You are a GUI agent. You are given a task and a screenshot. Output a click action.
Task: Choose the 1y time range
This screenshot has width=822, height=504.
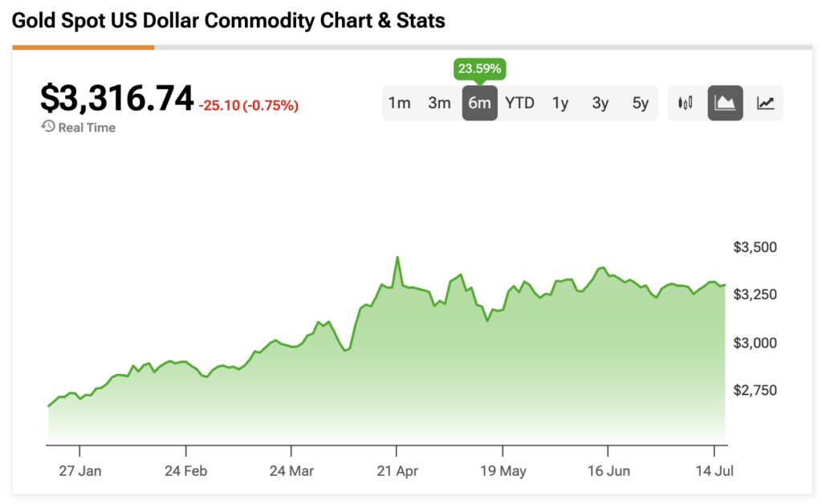tap(560, 104)
